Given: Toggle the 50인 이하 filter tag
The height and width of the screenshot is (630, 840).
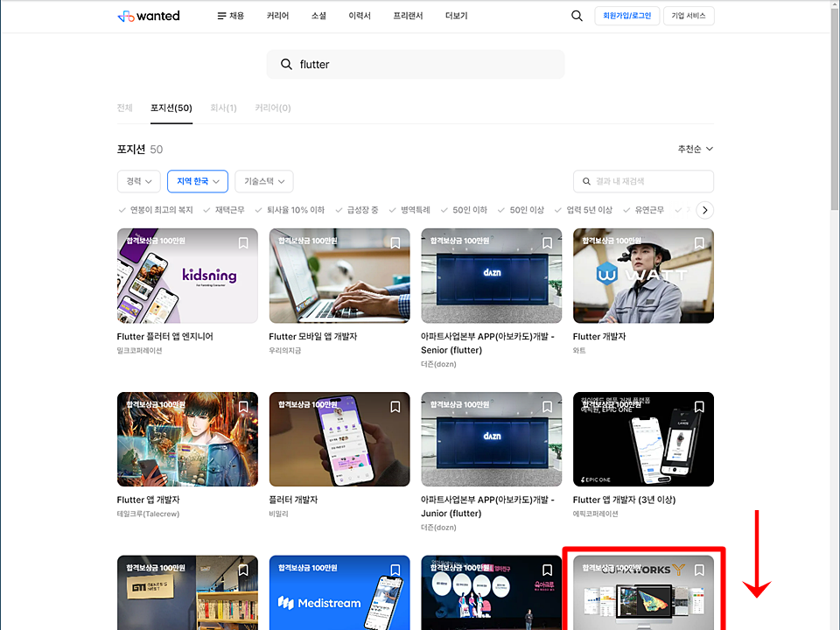Looking at the screenshot, I should (464, 210).
